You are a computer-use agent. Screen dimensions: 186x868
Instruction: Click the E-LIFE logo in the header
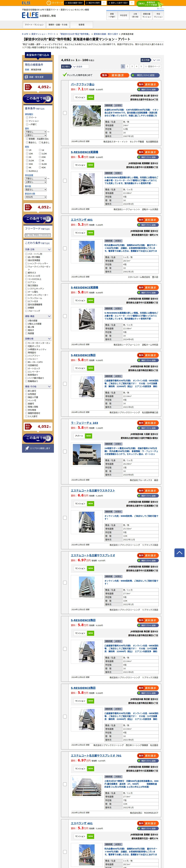pos(30,15)
